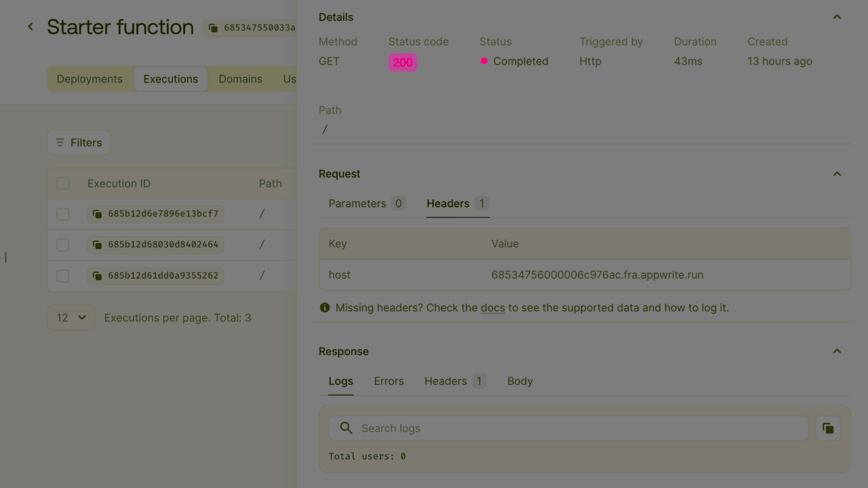Copy execution ID 685b12d61dd0a9355262
The image size is (868, 488).
[98, 276]
